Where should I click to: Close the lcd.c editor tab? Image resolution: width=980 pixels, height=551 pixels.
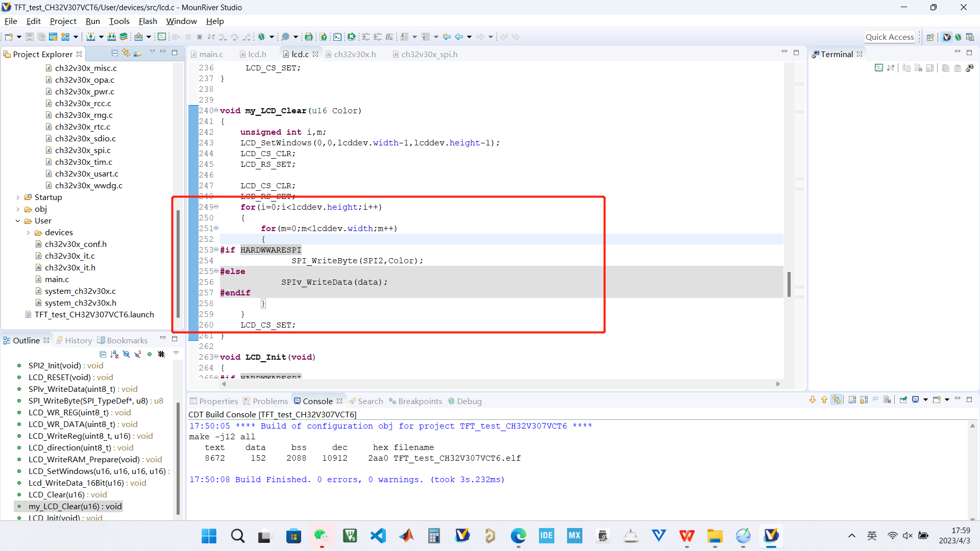click(x=315, y=54)
